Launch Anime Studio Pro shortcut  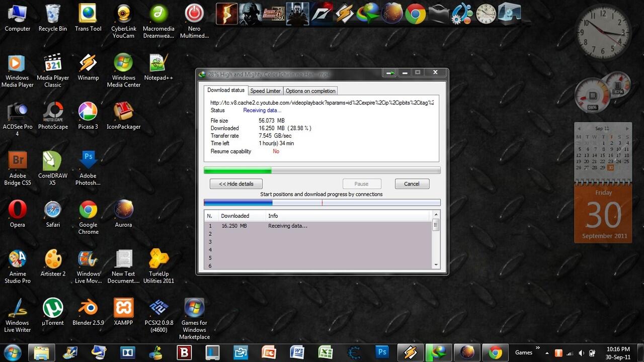[18, 266]
